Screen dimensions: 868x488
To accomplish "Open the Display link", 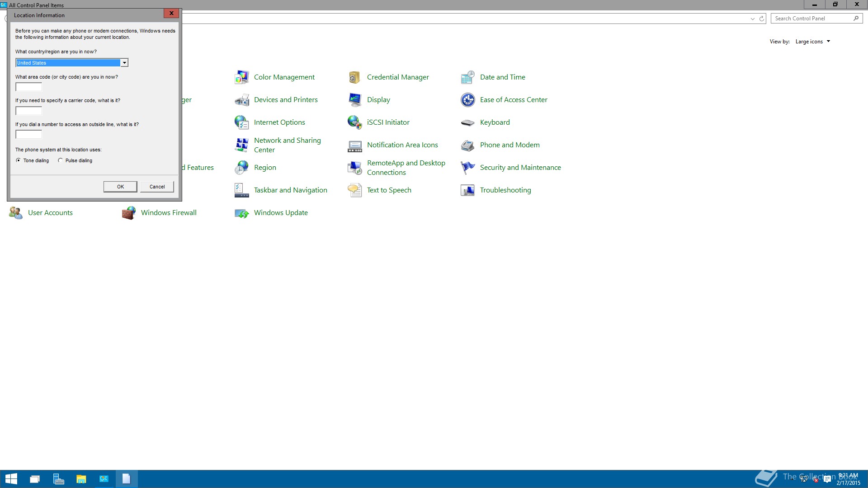I will click(378, 100).
